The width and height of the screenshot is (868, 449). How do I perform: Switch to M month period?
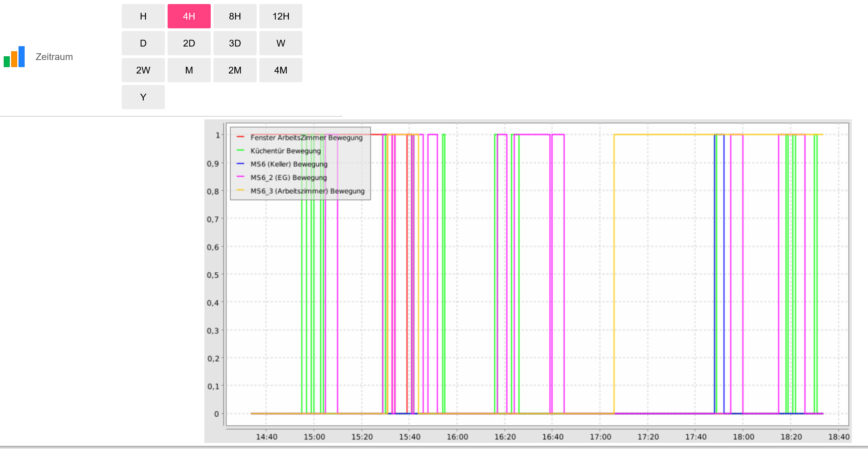coord(189,70)
